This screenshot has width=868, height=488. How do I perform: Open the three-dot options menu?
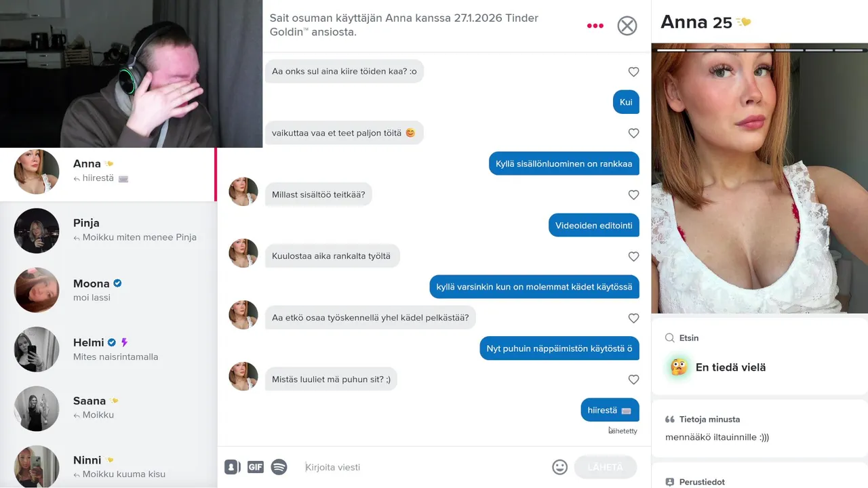pyautogui.click(x=595, y=26)
